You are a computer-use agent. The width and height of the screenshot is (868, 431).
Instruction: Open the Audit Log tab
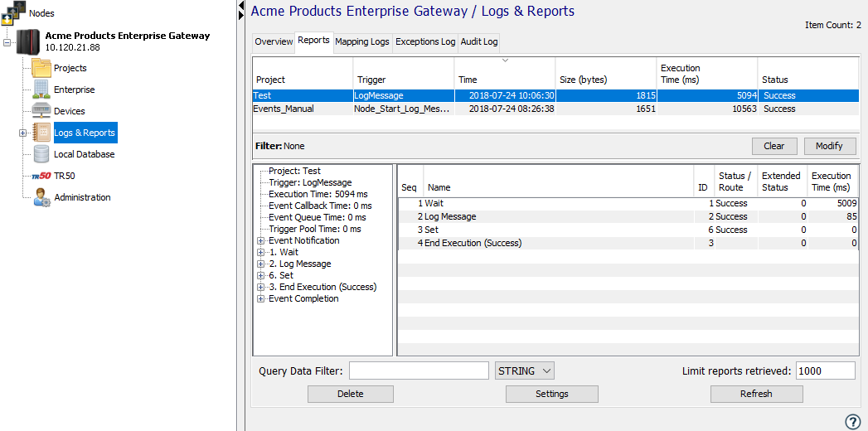click(479, 42)
